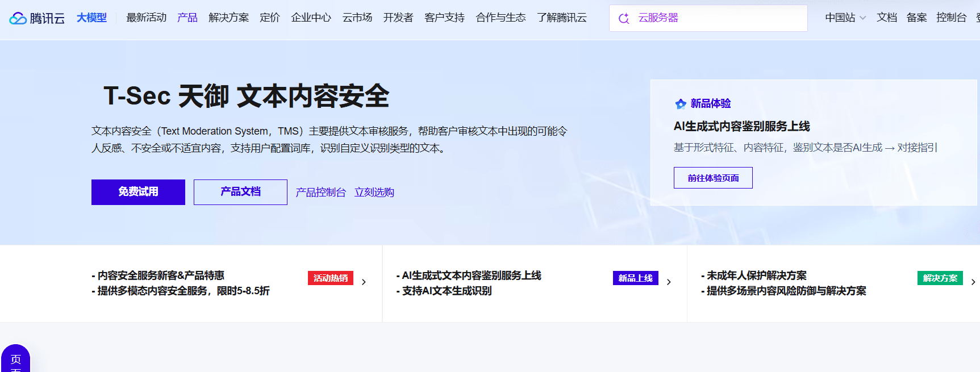This screenshot has height=372, width=980.
Task: Click the 前往体验页面 button
Action: click(x=713, y=178)
